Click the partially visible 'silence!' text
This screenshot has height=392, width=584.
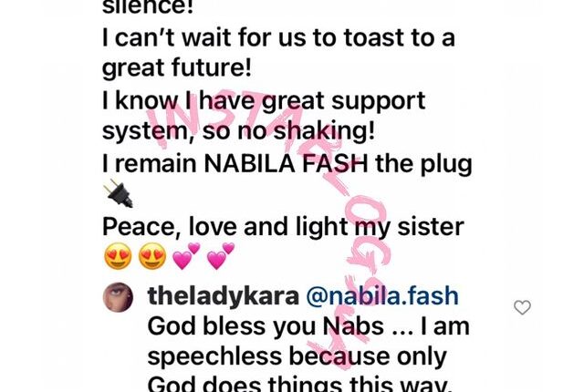[x=148, y=7]
